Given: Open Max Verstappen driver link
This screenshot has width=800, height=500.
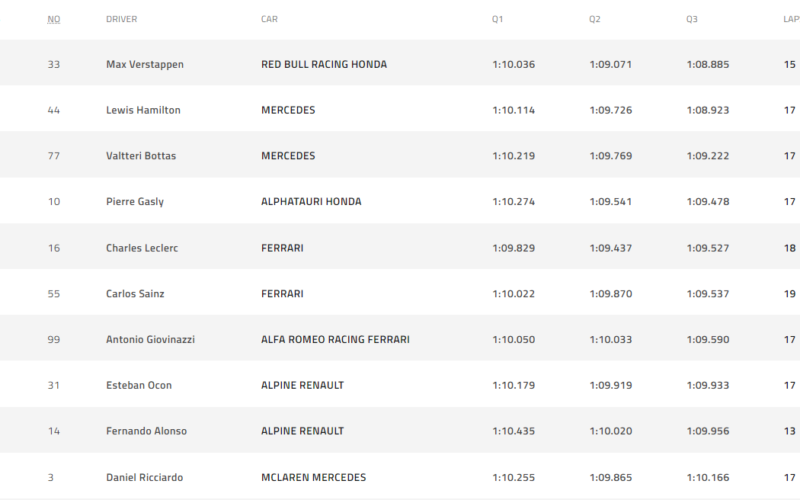Looking at the screenshot, I should (145, 65).
